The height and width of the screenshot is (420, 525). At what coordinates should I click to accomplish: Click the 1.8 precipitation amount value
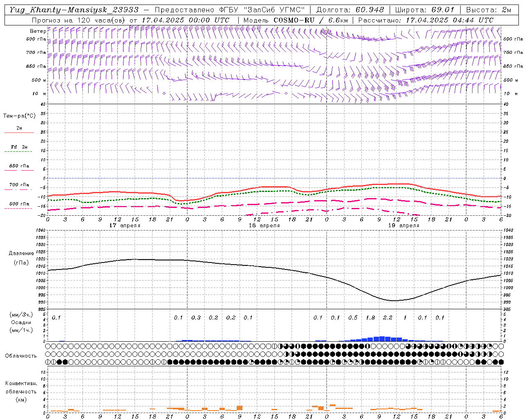(370, 317)
